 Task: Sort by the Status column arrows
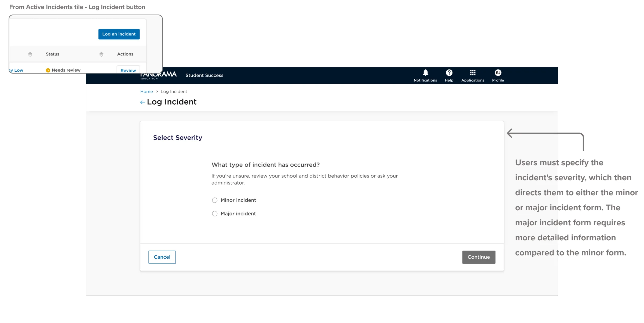101,54
